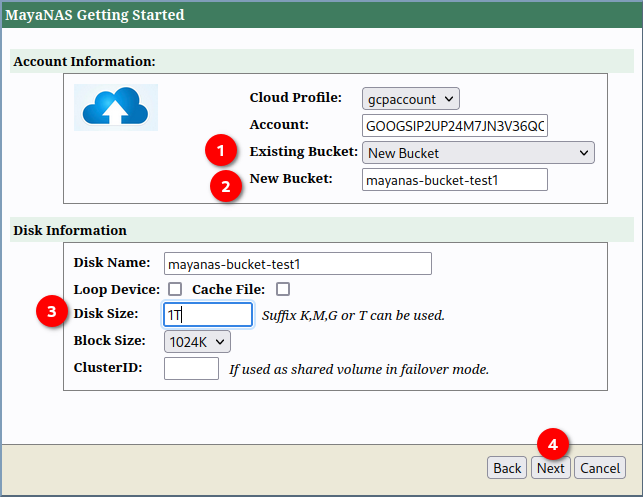Click the cloud upload icon
643x497 pixels.
pos(116,106)
